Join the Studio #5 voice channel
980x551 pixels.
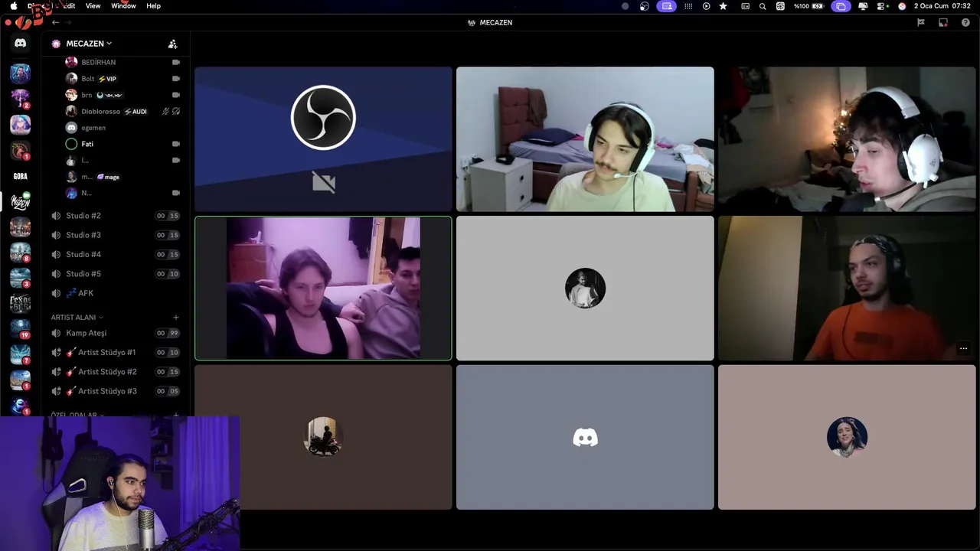tap(115, 273)
